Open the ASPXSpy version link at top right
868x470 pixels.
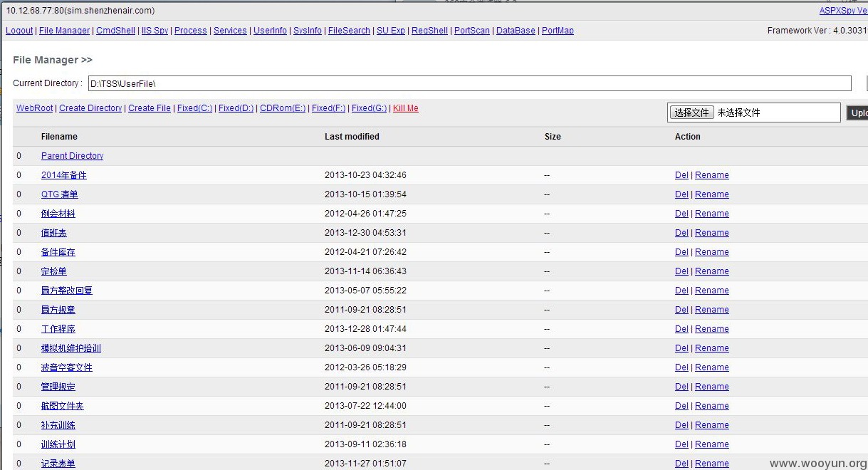click(x=843, y=11)
